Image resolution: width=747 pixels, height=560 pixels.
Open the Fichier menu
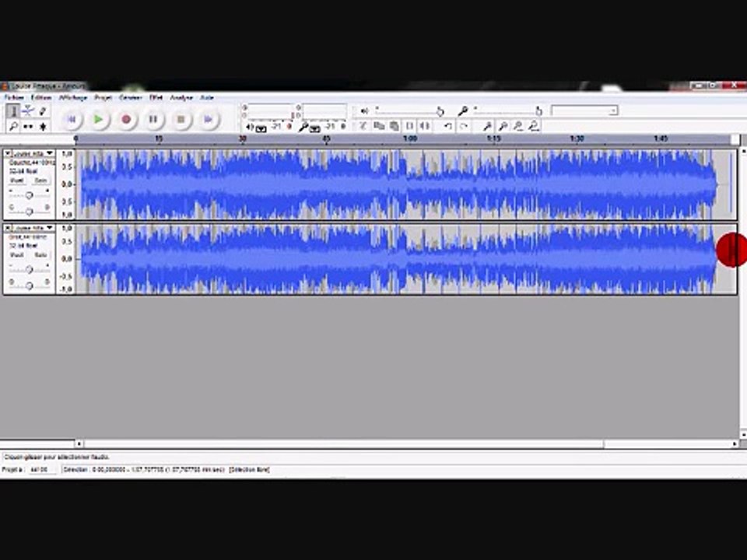14,97
